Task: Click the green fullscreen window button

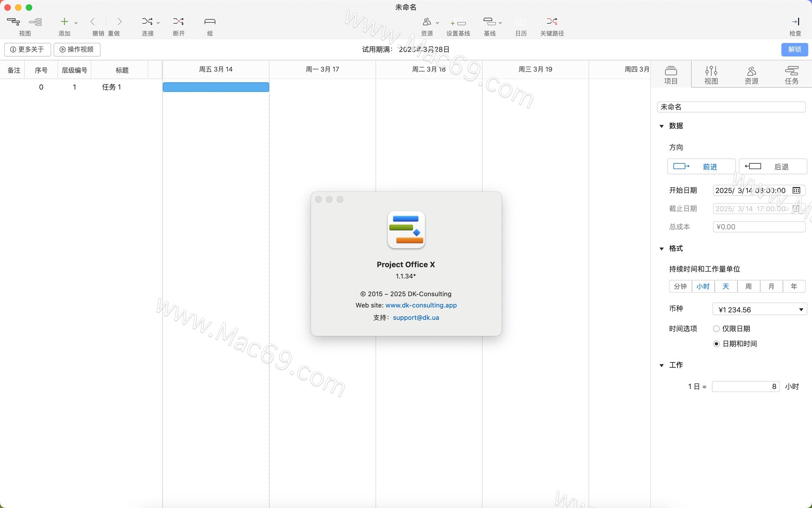Action: 29,8
